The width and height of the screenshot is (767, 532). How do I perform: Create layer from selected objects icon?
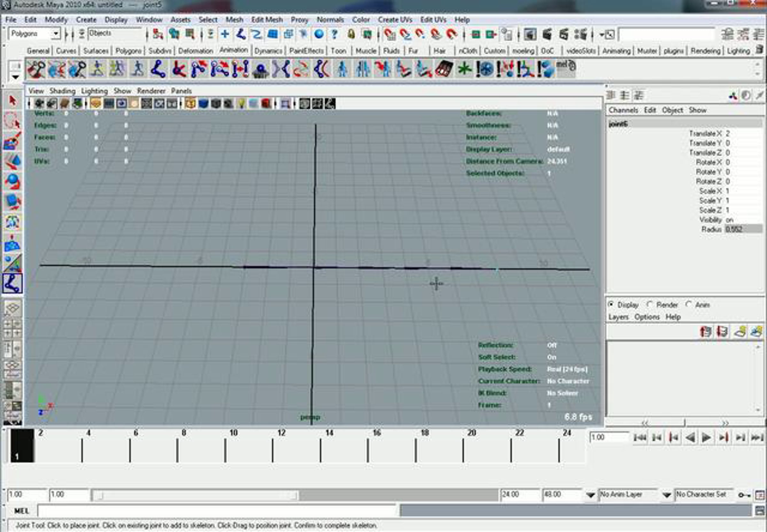(757, 331)
